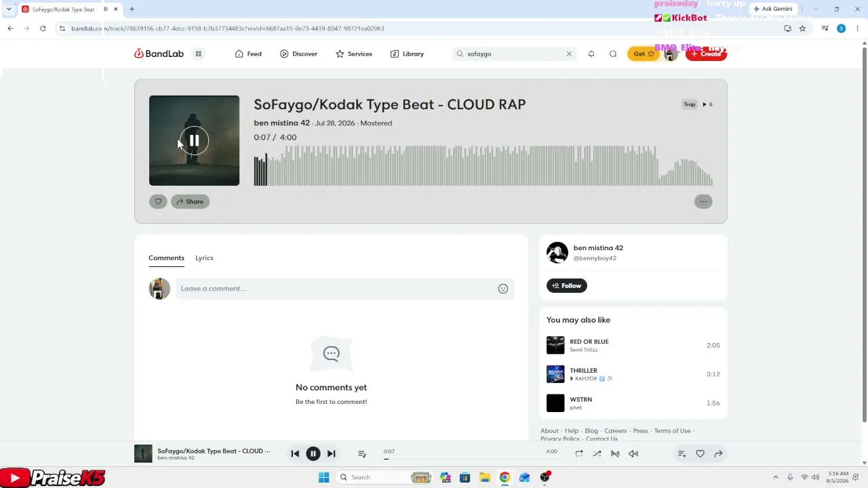Add track to playlist from player bar

coord(682,454)
